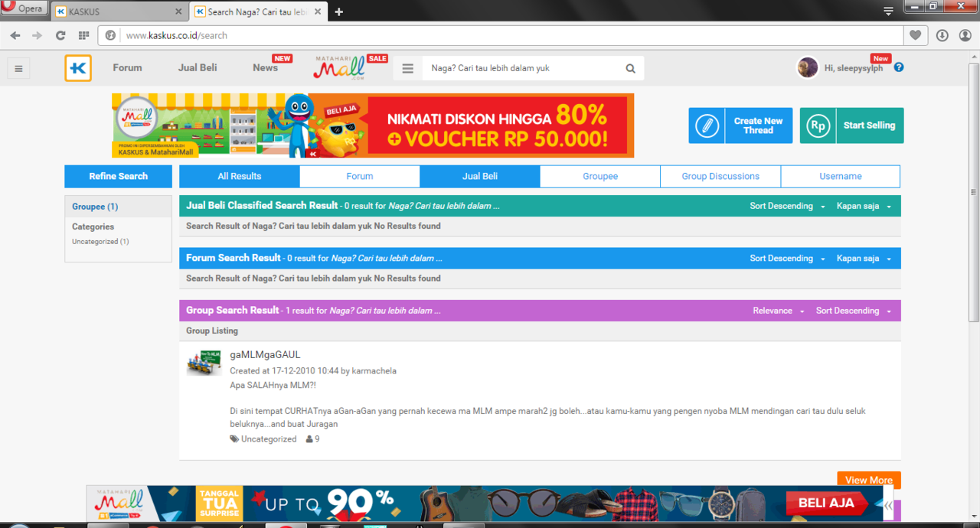Open the Jual Beli navigation item

click(x=198, y=67)
